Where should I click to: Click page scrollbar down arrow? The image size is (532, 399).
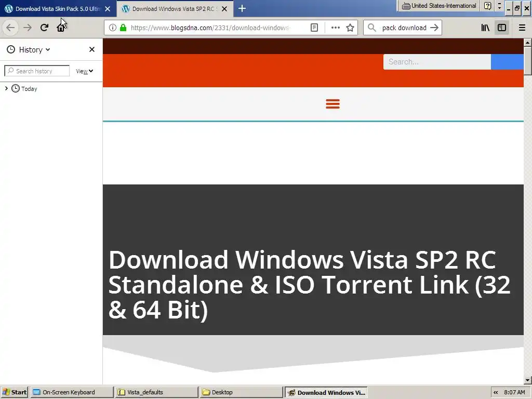click(527, 380)
